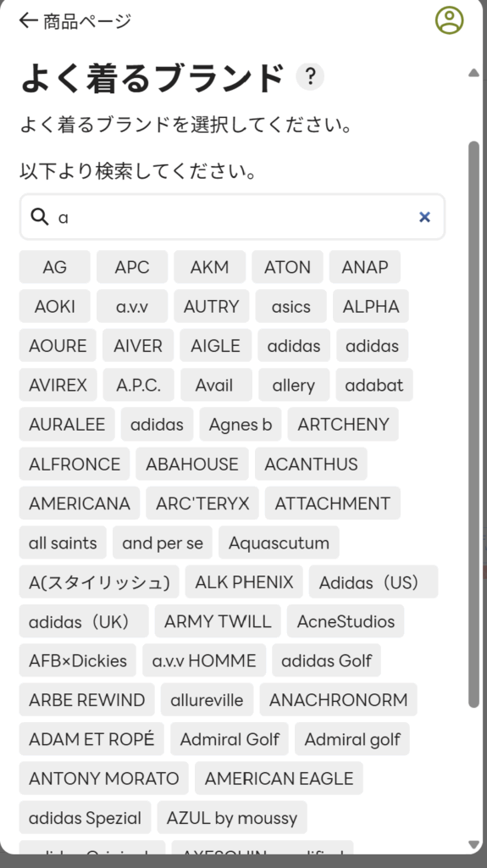Click the vertical scrollbar thumb
The height and width of the screenshot is (868, 487).
tap(473, 424)
